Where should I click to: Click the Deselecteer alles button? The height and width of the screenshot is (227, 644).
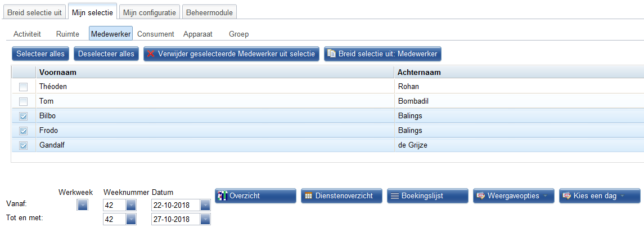point(106,54)
